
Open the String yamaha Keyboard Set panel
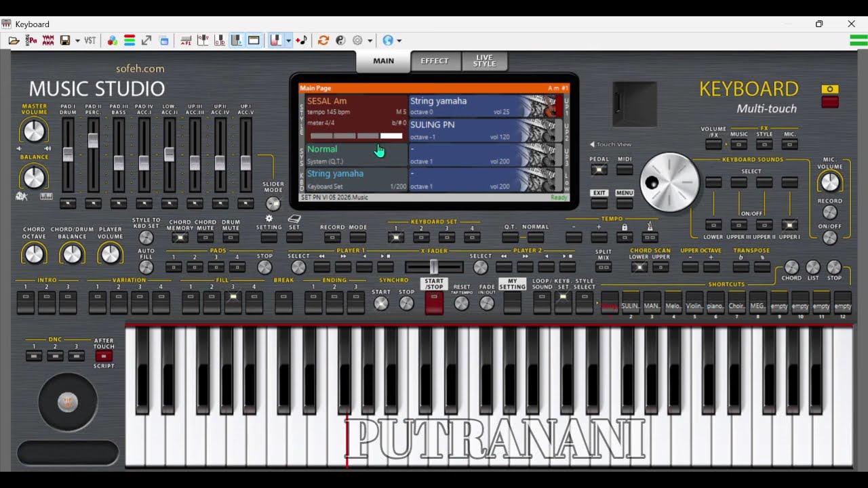[x=357, y=179]
